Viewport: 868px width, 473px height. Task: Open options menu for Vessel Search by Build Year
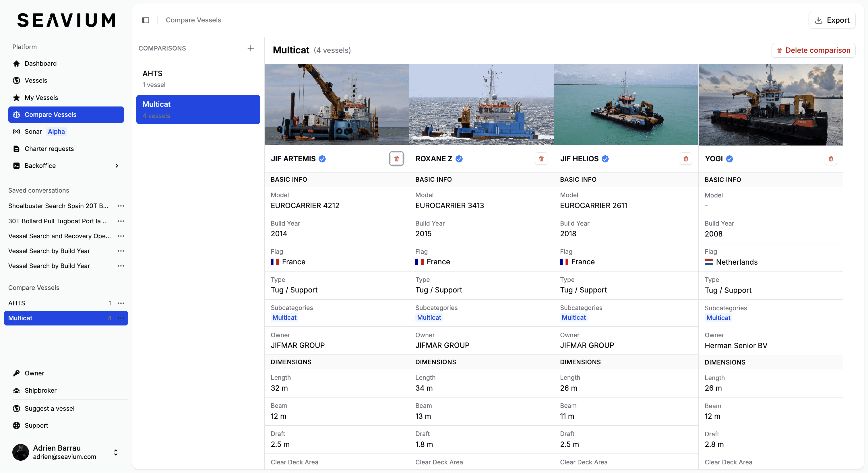coord(121,251)
